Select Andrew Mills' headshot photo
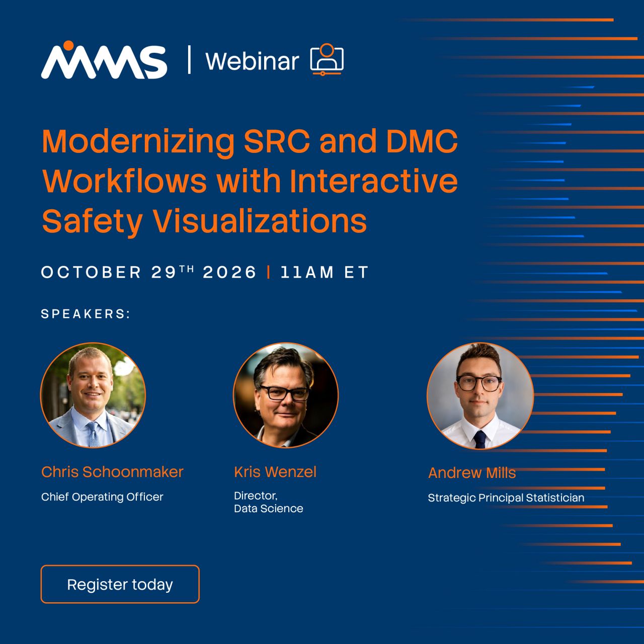The image size is (644, 644). (480, 395)
